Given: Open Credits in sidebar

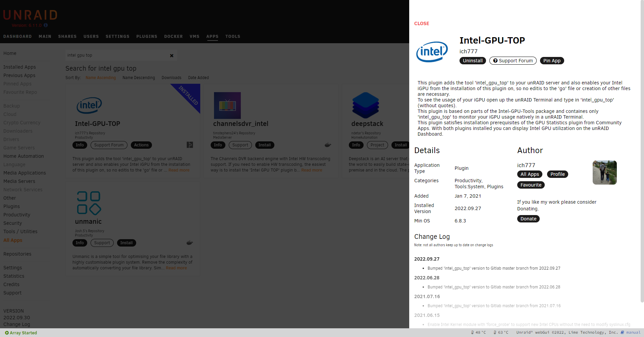Looking at the screenshot, I should click(11, 284).
